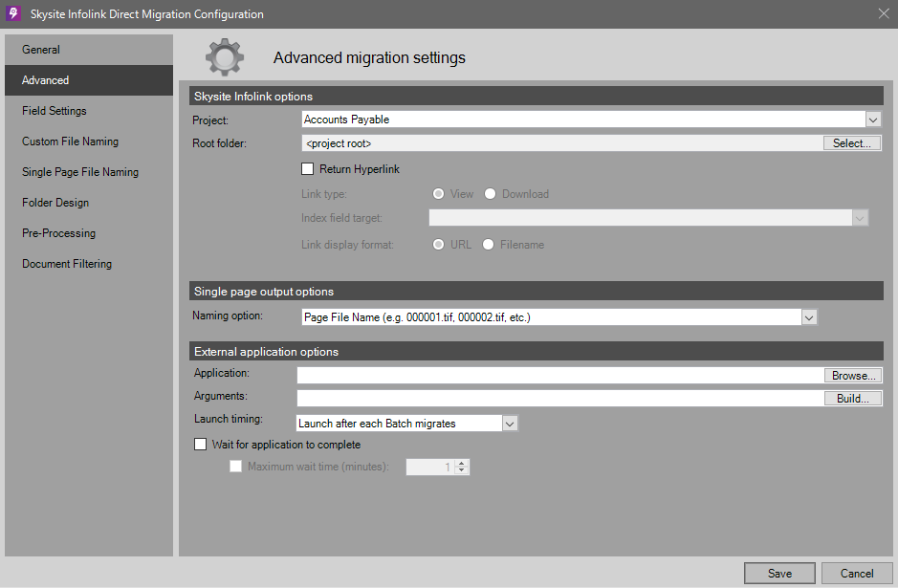Click Build... button for arguments
The image size is (898, 588).
(853, 399)
